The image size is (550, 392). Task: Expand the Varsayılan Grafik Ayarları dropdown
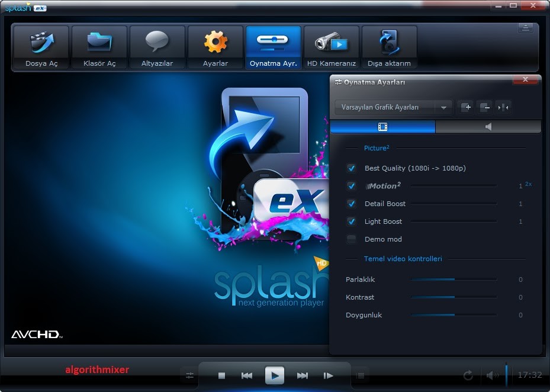[x=443, y=107]
